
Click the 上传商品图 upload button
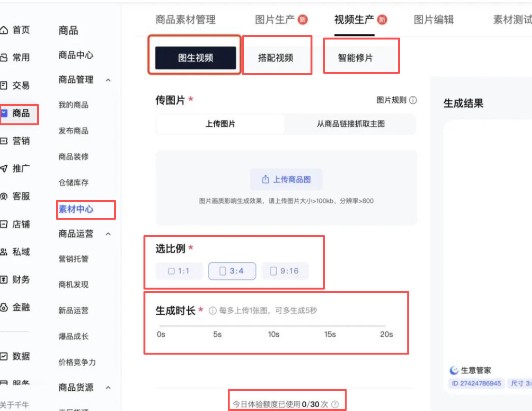pos(286,179)
